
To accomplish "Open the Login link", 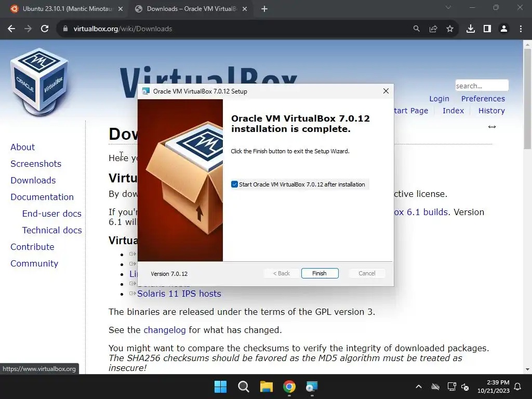I will point(439,99).
